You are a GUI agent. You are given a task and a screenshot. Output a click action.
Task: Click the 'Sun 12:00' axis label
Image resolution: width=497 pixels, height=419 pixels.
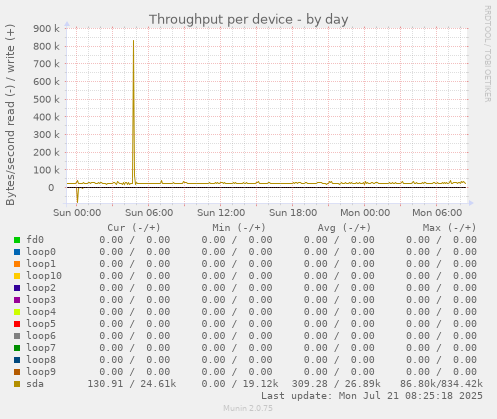(221, 213)
